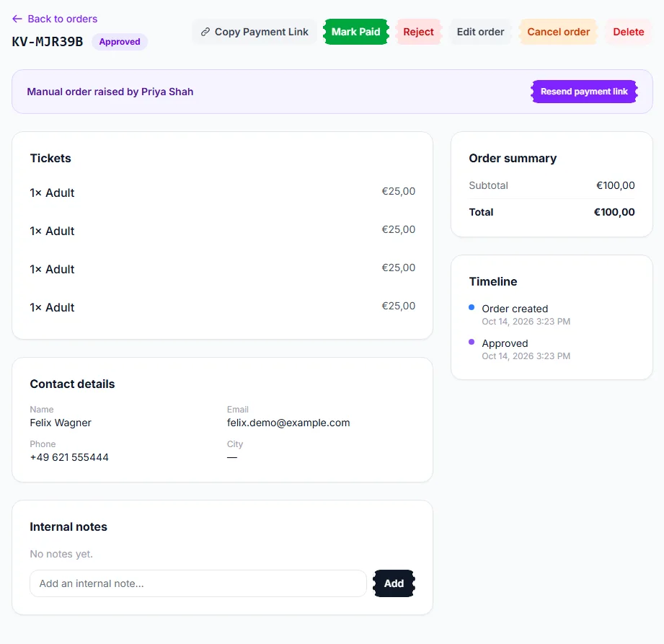
Task: Click the link icon in Copy Payment Link
Action: (x=205, y=32)
